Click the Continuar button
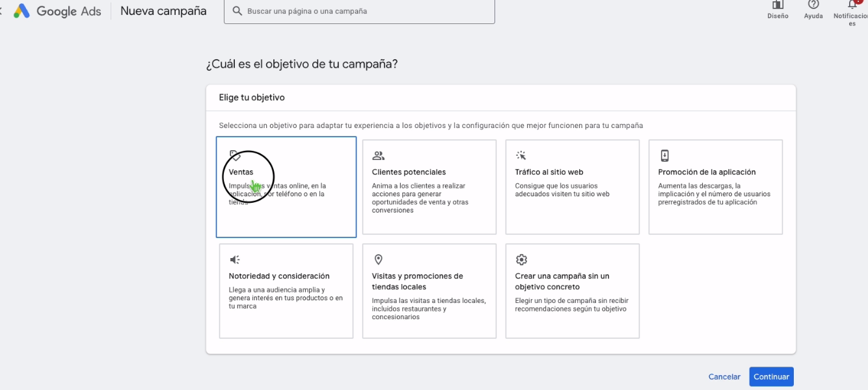 (x=772, y=377)
